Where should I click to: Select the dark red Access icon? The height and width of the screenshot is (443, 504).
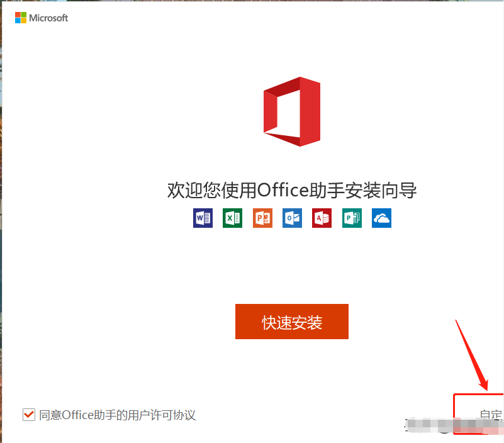322,218
